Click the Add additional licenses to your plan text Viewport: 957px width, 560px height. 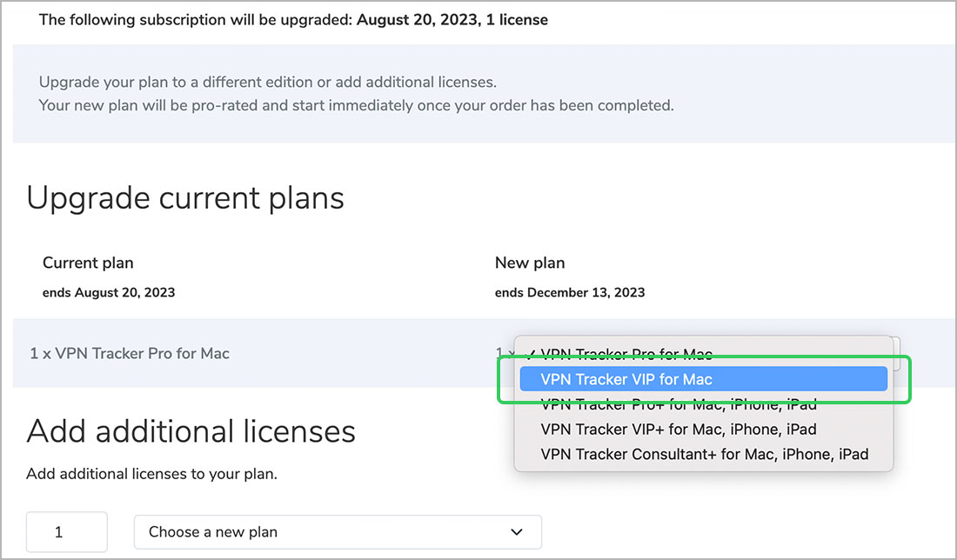pos(151,474)
